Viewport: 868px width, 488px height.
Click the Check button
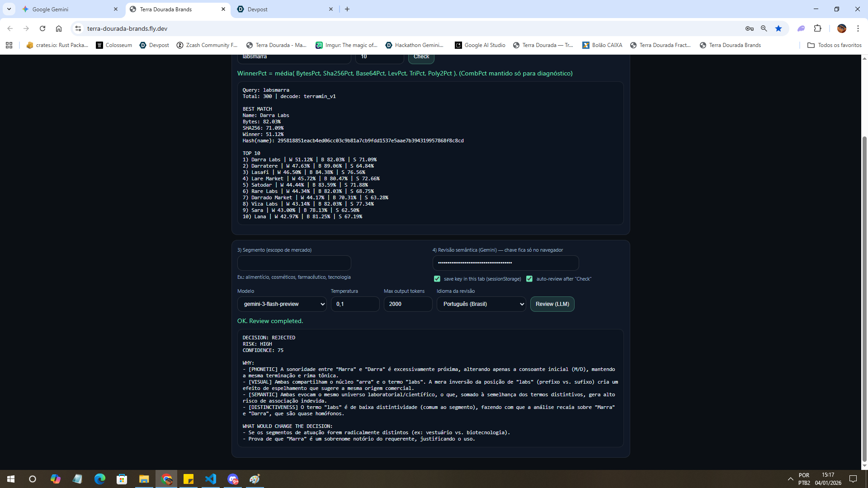pyautogui.click(x=421, y=57)
